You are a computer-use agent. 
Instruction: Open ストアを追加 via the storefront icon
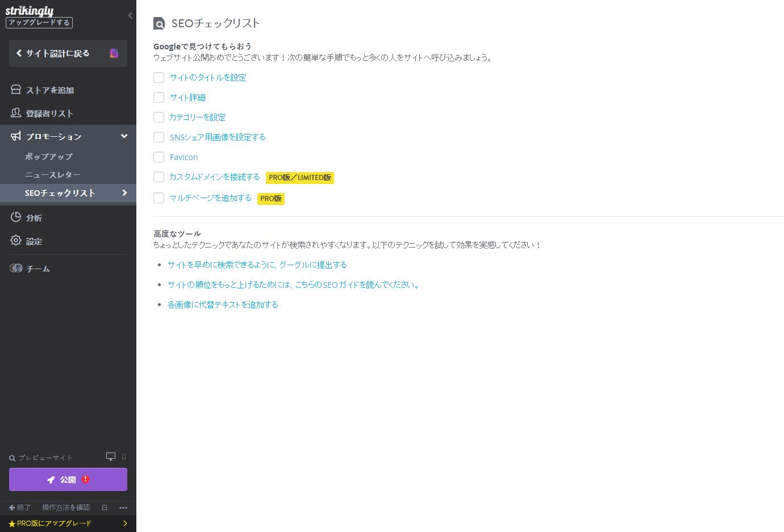[x=16, y=89]
